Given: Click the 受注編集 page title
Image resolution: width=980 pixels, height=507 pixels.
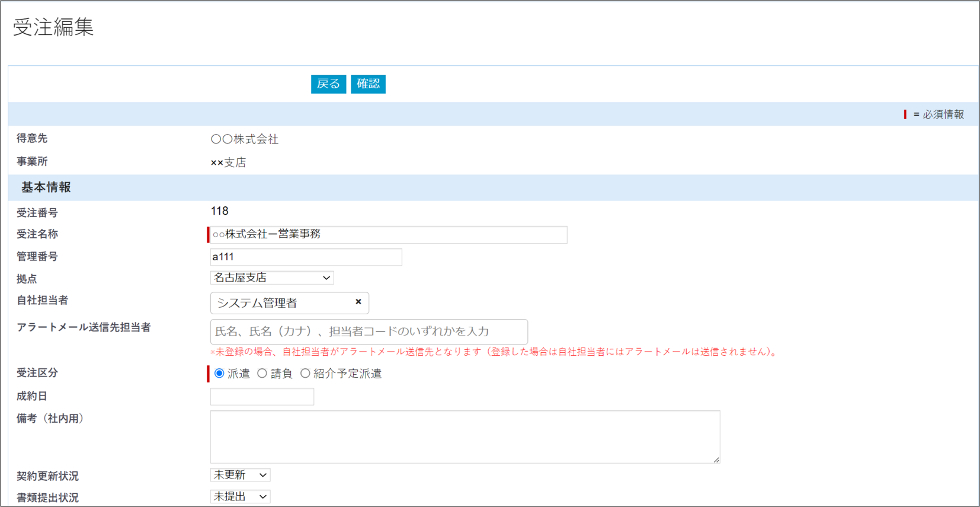Looking at the screenshot, I should coord(53,27).
